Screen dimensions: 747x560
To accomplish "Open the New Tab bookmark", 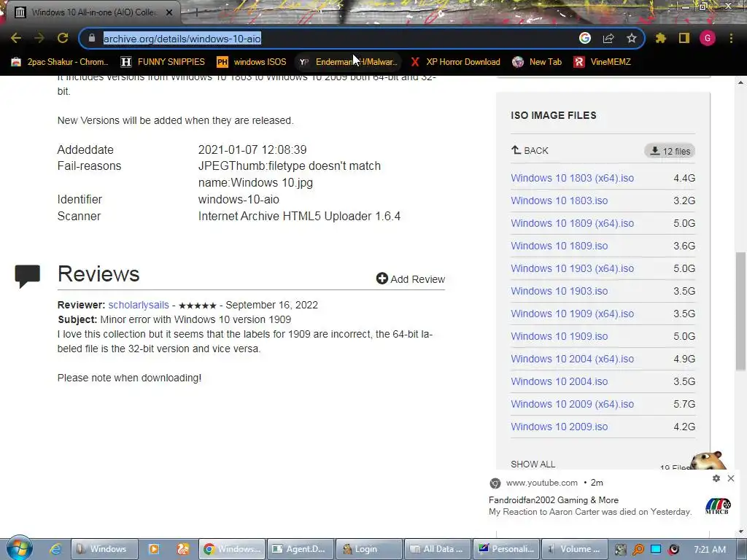I will tap(537, 62).
